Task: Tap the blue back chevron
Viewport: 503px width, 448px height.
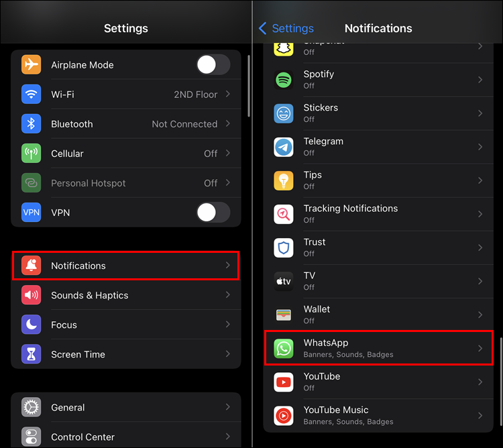Action: [262, 28]
